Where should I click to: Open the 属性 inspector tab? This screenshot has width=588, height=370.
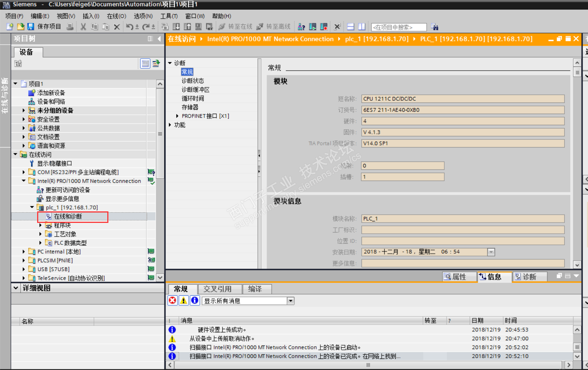(x=460, y=277)
